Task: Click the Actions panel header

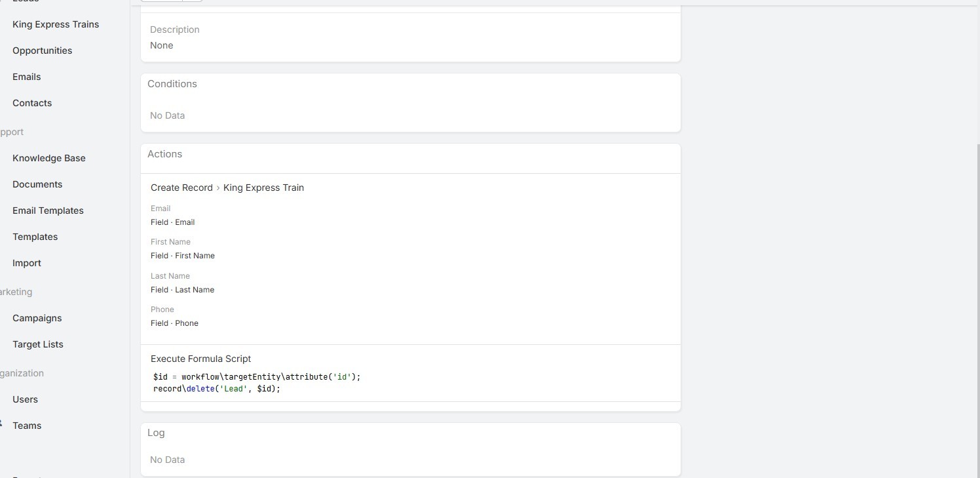Action: [165, 154]
